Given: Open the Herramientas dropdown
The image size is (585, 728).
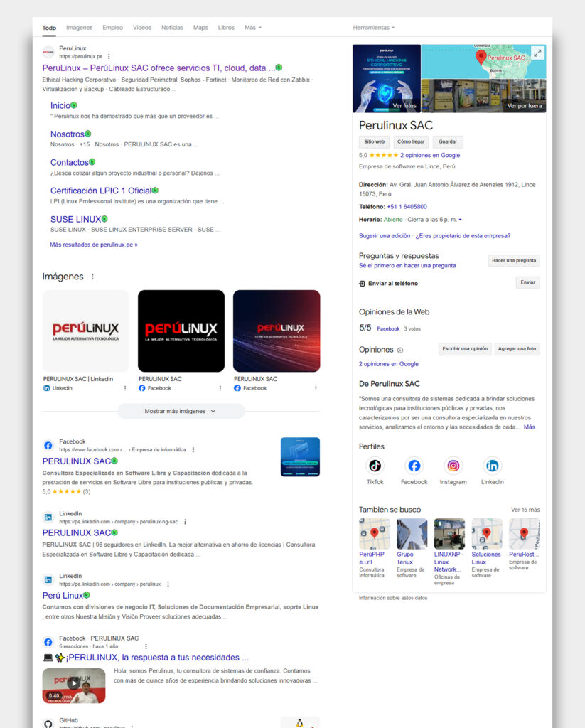Looking at the screenshot, I should (373, 28).
